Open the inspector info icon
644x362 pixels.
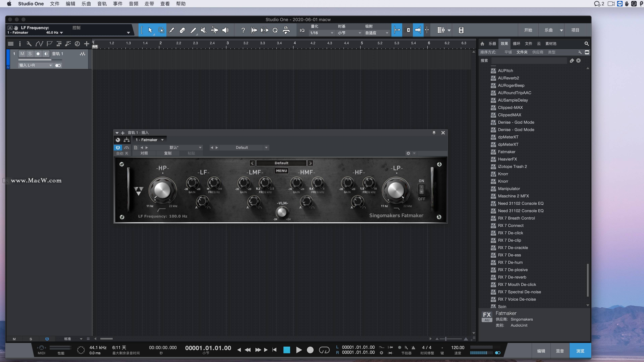tap(20, 44)
